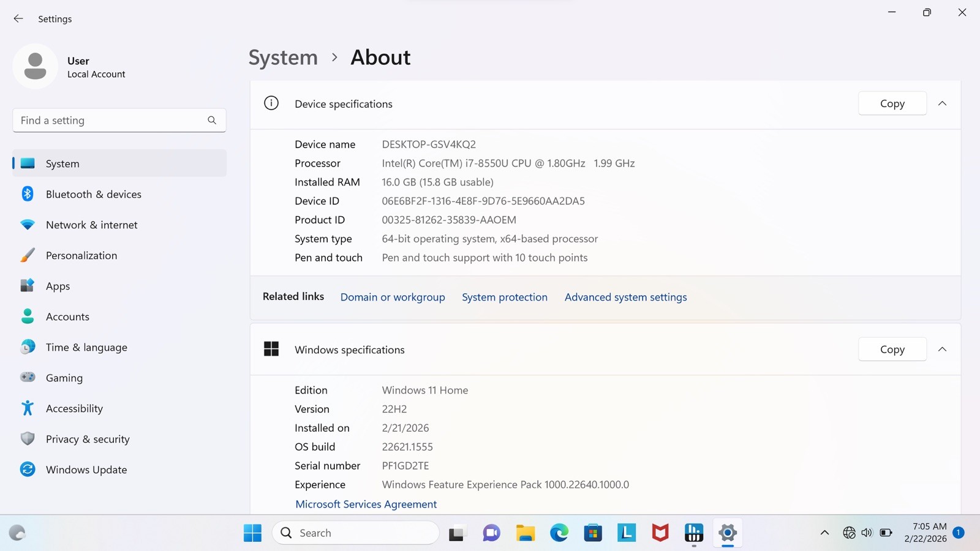
Task: Open the notification badge in the tray
Action: tap(959, 533)
